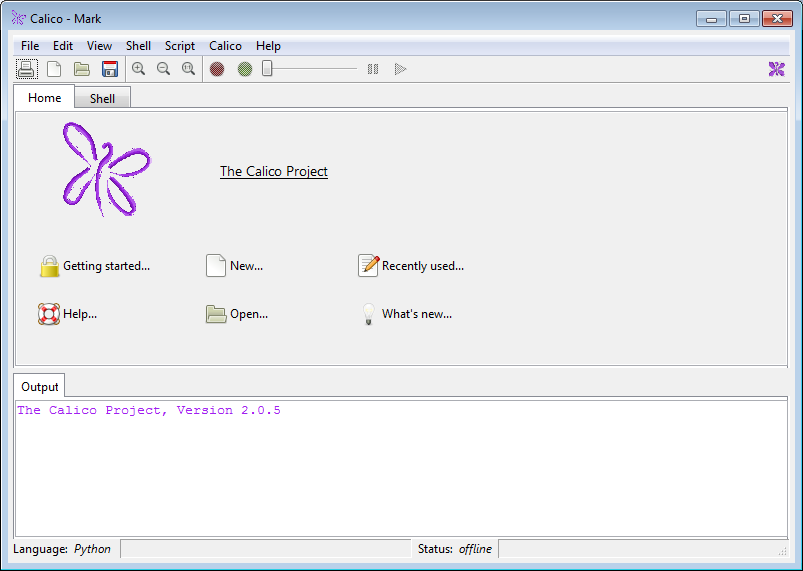Open the Help... link on Home page
803x571 pixels.
coord(80,314)
